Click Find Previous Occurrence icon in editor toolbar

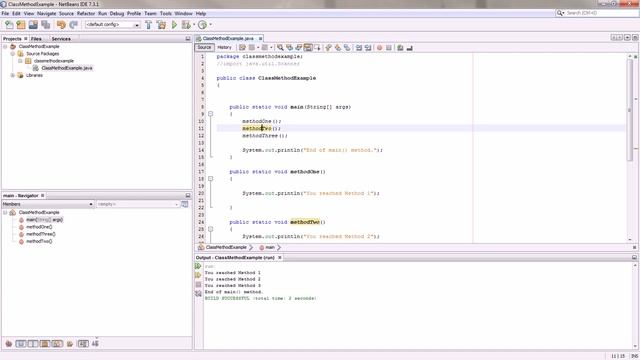289,48
